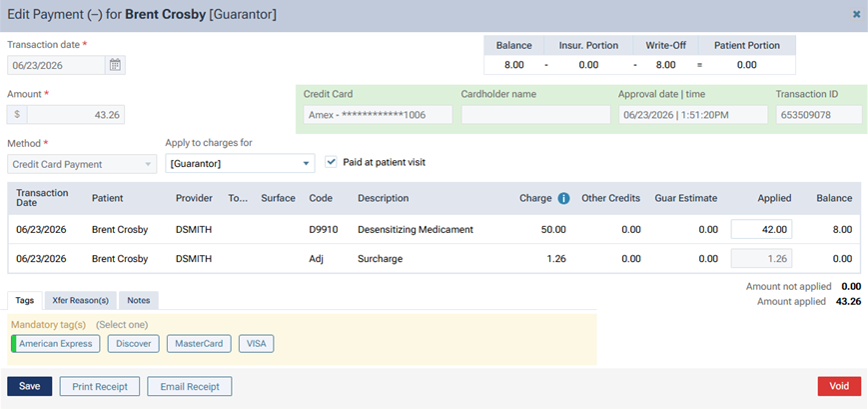Open the transaction date calendar picker
The height and width of the screenshot is (409, 868).
tap(115, 65)
